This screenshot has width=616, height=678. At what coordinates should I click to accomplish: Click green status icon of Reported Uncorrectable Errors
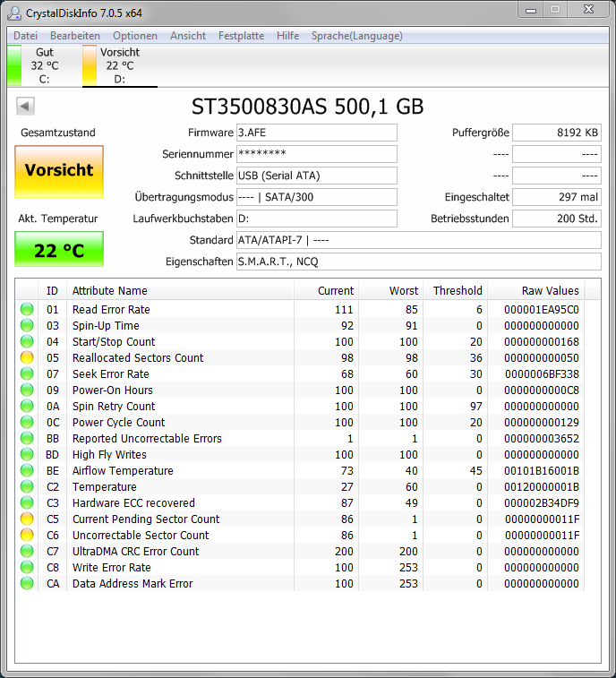tap(27, 439)
